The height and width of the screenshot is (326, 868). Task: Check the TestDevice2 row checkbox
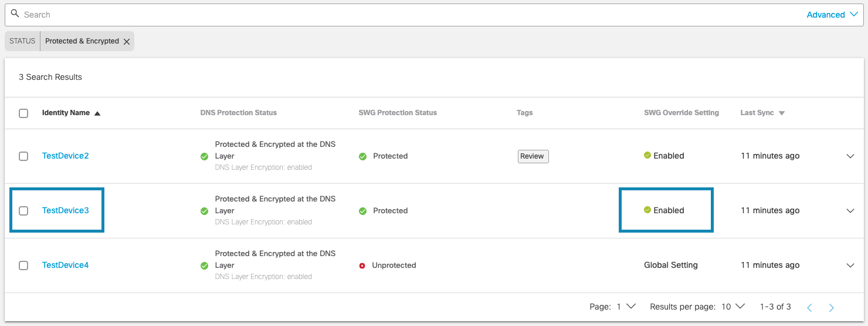pyautogui.click(x=23, y=156)
